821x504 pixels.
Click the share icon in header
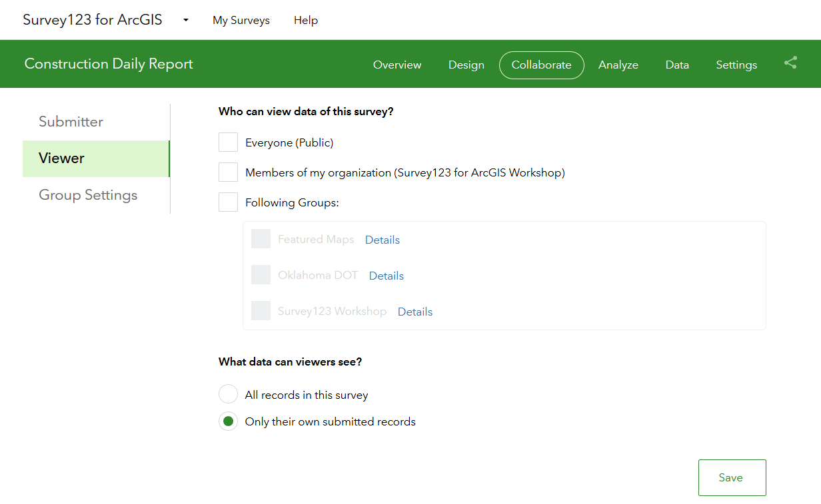coord(790,63)
